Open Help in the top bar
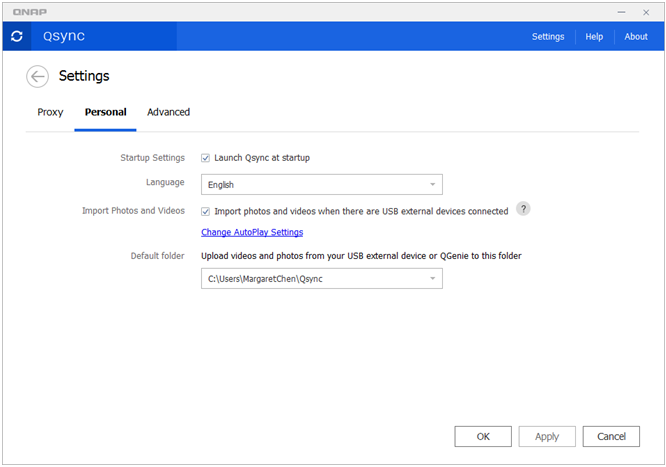The width and height of the screenshot is (666, 467). coord(594,37)
